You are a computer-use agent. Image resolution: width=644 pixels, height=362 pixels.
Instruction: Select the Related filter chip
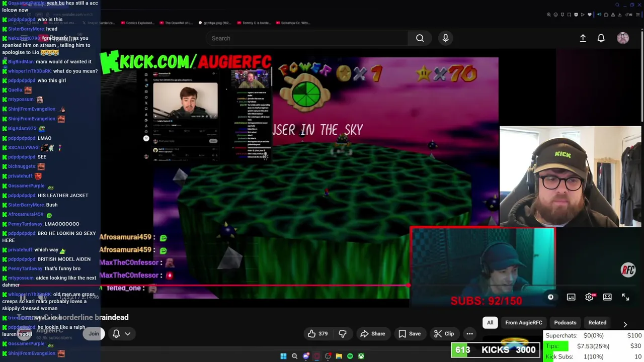click(x=597, y=323)
